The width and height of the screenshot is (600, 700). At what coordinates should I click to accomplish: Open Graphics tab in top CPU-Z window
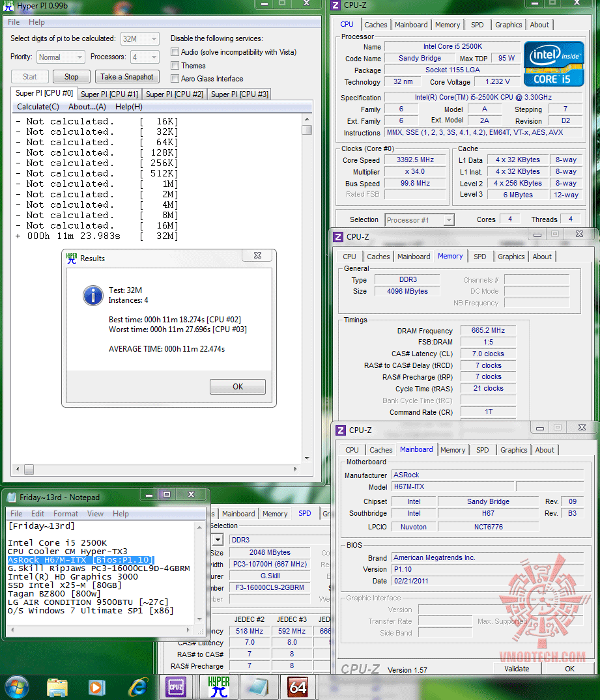tap(508, 25)
